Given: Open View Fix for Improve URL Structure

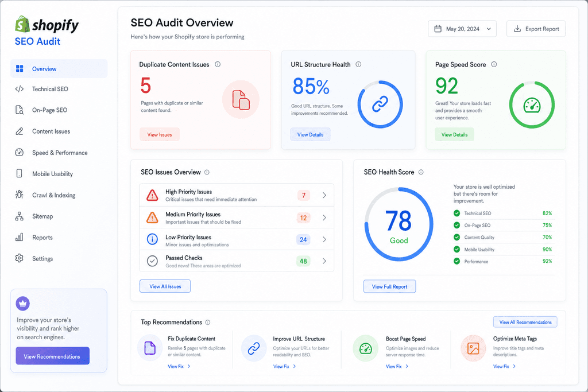Looking at the screenshot, I should (284, 367).
